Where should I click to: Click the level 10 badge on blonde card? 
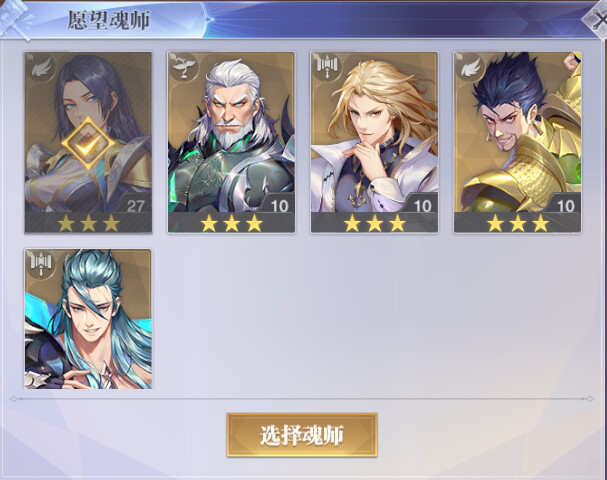click(422, 204)
